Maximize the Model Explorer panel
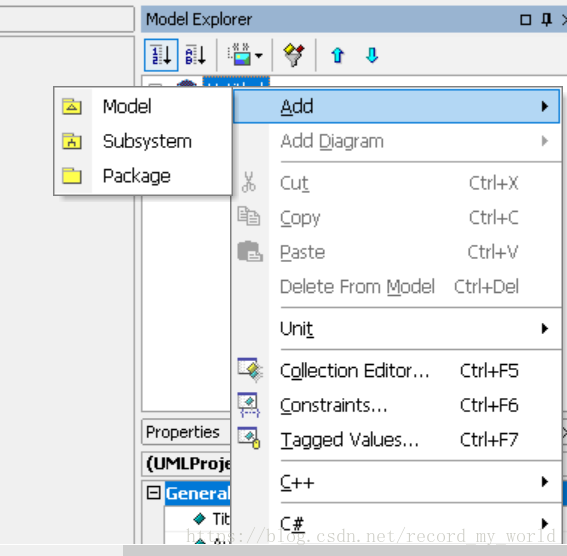The width and height of the screenshot is (567, 556). pyautogui.click(x=525, y=20)
